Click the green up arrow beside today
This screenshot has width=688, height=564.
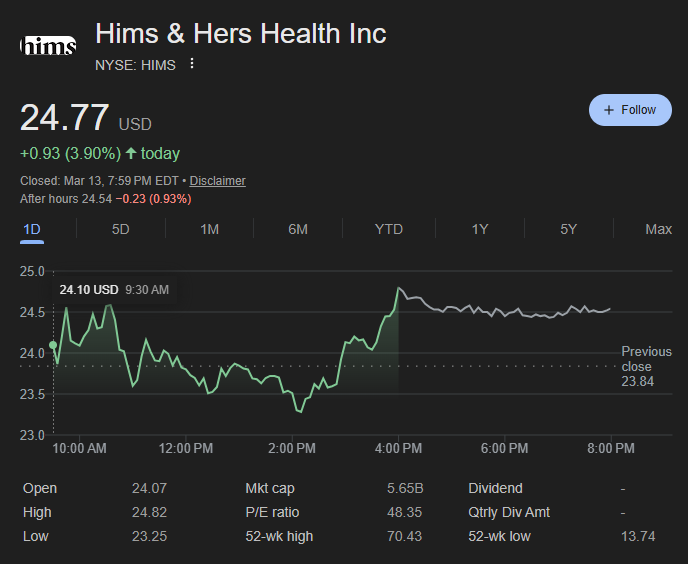pos(131,153)
